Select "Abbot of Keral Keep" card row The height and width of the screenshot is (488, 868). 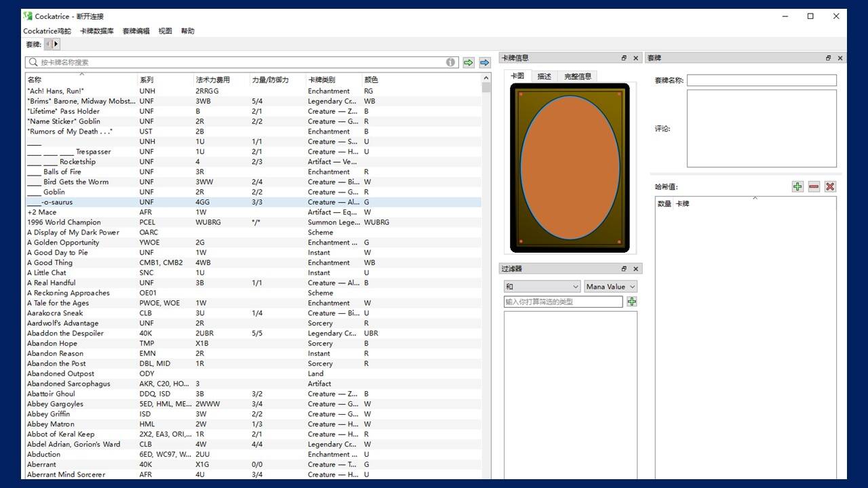253,434
